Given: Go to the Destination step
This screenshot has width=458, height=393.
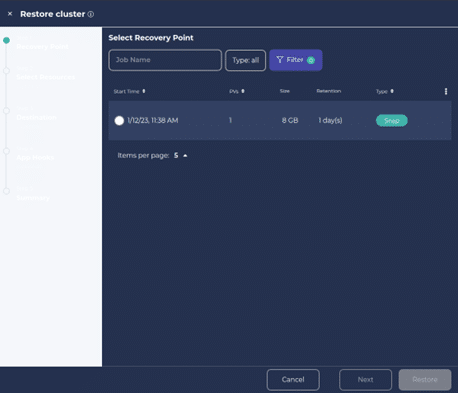Looking at the screenshot, I should tap(36, 117).
